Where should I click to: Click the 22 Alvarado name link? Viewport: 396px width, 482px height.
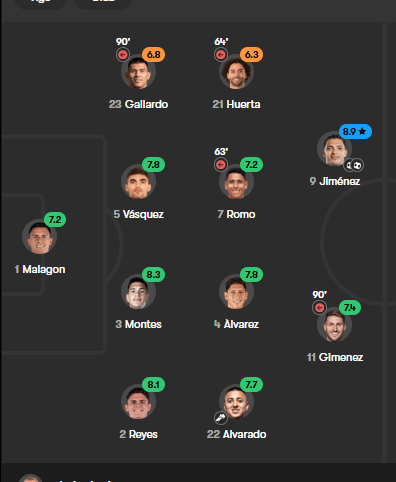click(x=236, y=434)
